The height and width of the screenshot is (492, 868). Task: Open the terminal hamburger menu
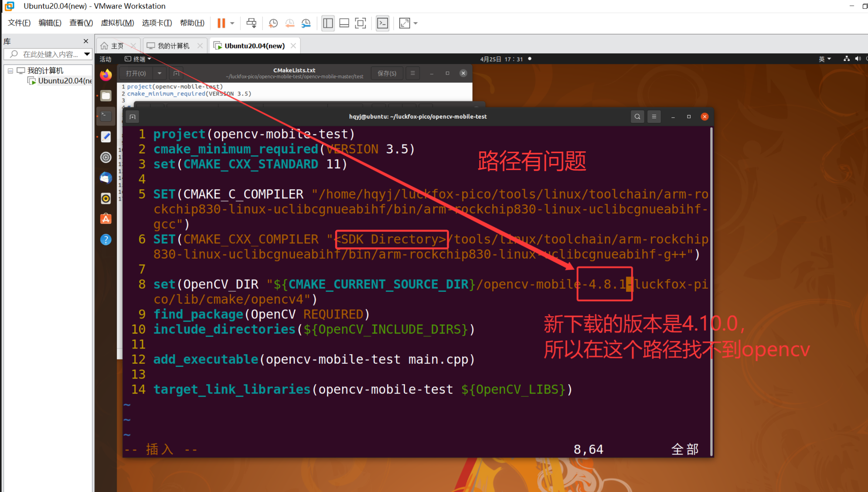654,116
